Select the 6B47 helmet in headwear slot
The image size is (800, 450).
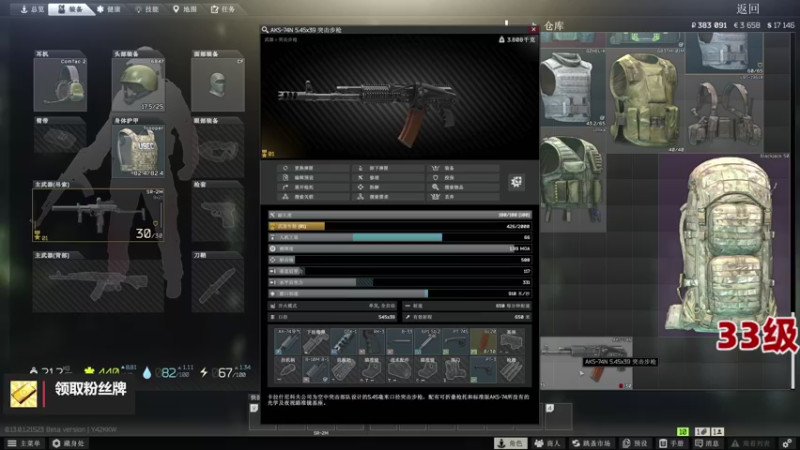point(138,84)
